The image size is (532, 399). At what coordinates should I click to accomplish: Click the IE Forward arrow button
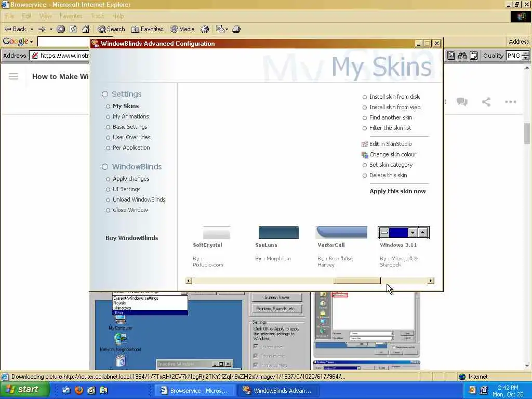[x=42, y=29]
